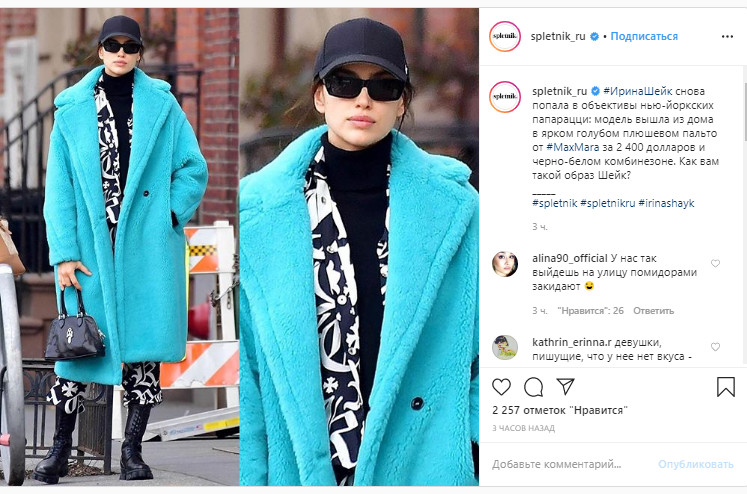Open the list of 2 257 likes

point(560,410)
